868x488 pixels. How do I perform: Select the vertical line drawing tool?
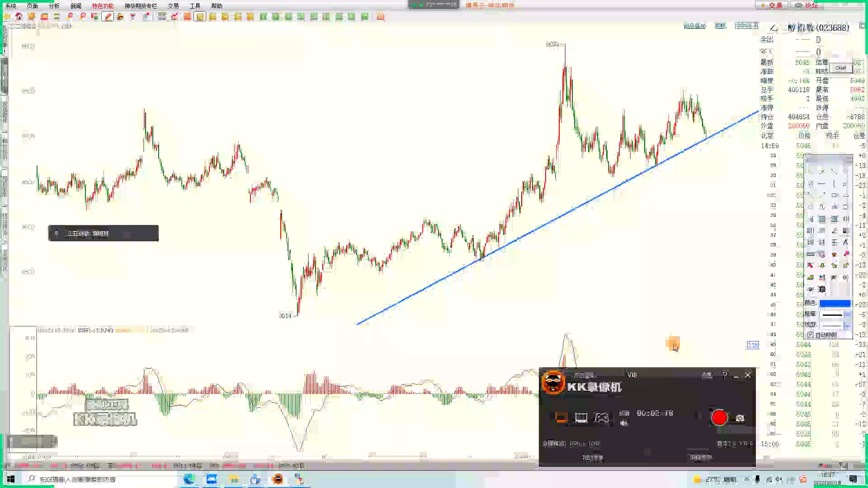coord(834,183)
